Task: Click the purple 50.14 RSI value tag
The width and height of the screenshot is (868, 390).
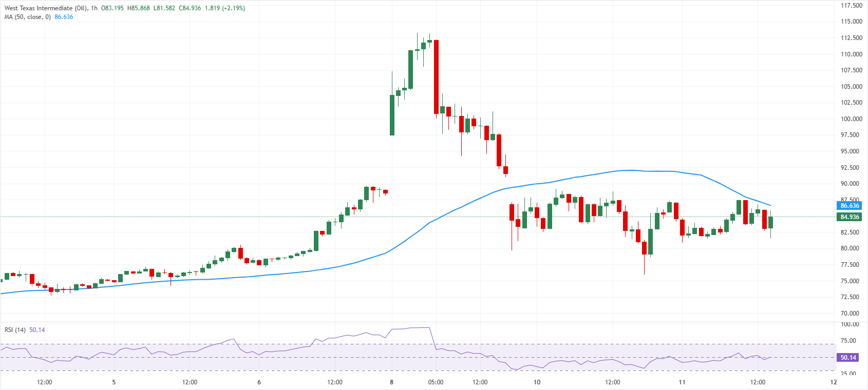Action: pyautogui.click(x=848, y=358)
